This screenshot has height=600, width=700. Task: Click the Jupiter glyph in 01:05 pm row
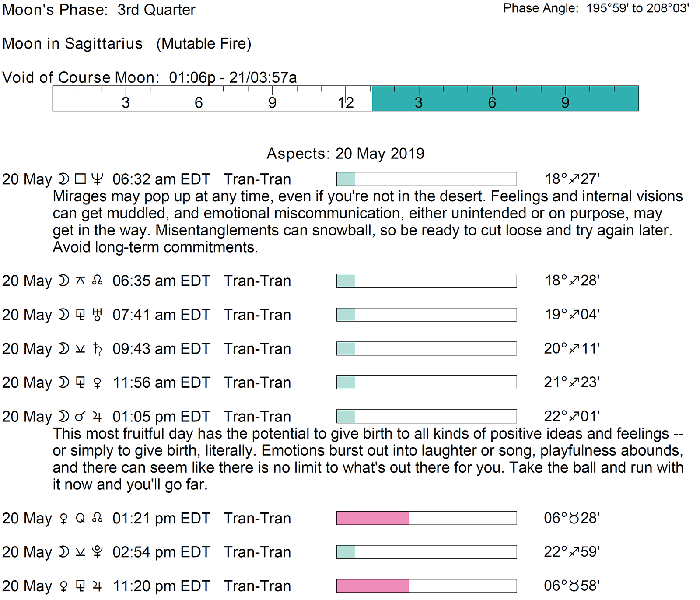(98, 417)
